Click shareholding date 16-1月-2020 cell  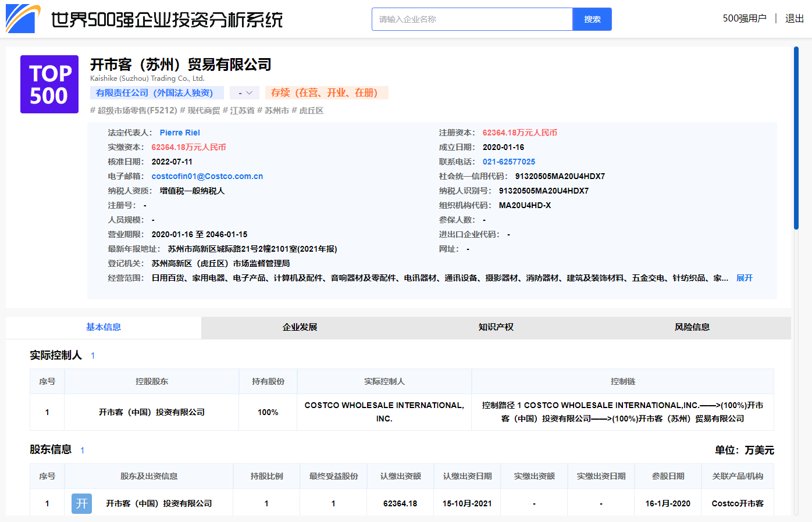pyautogui.click(x=668, y=503)
